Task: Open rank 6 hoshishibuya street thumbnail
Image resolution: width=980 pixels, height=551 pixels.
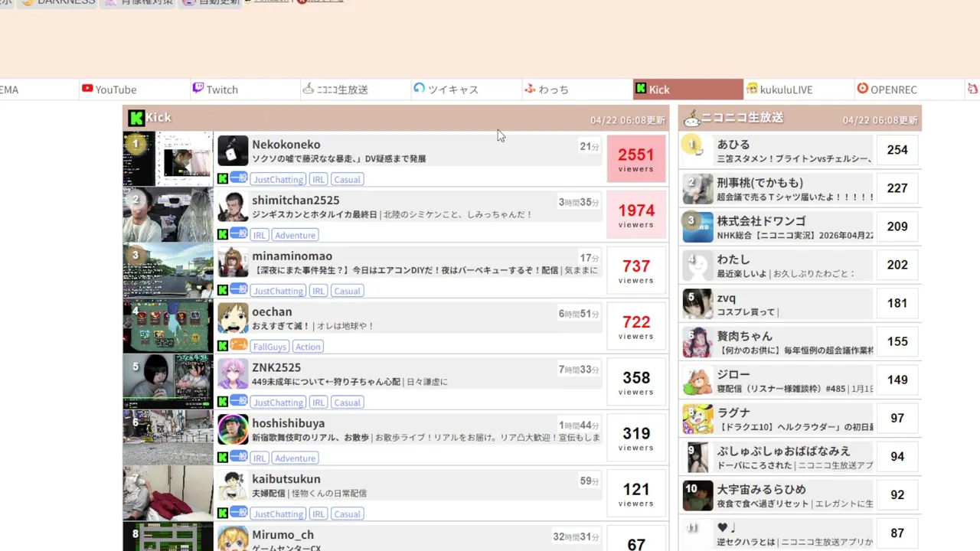Action: pos(168,438)
